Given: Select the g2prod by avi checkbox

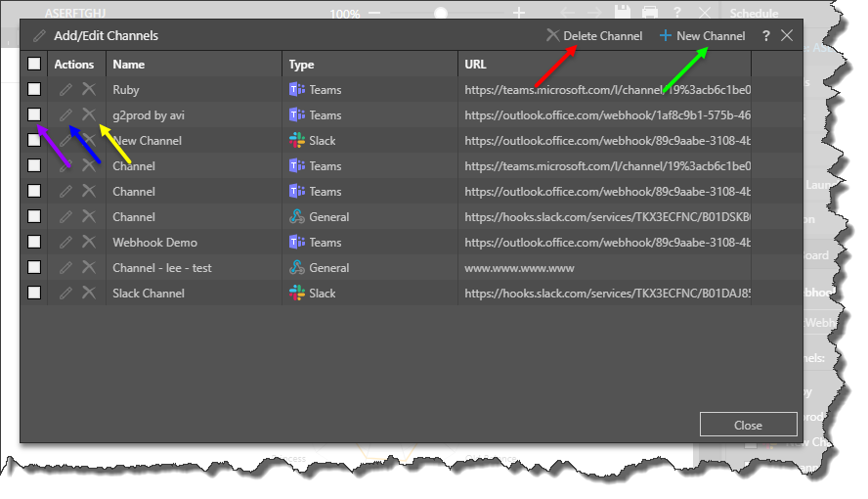Looking at the screenshot, I should (34, 114).
